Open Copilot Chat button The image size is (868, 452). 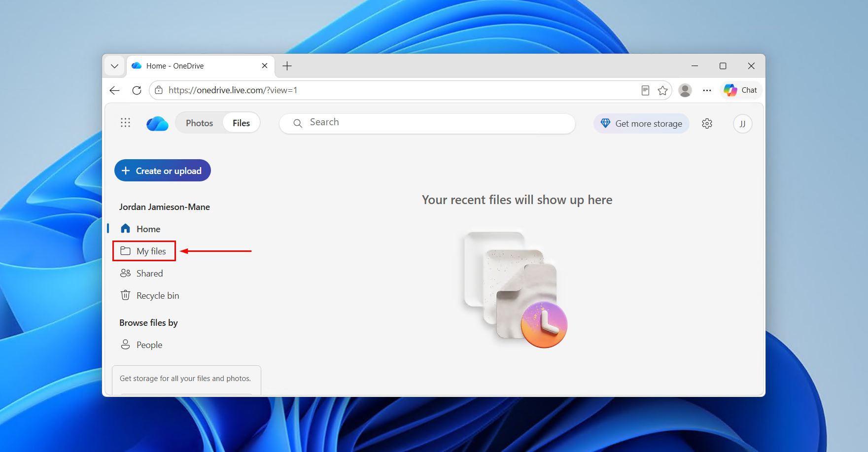coord(741,90)
